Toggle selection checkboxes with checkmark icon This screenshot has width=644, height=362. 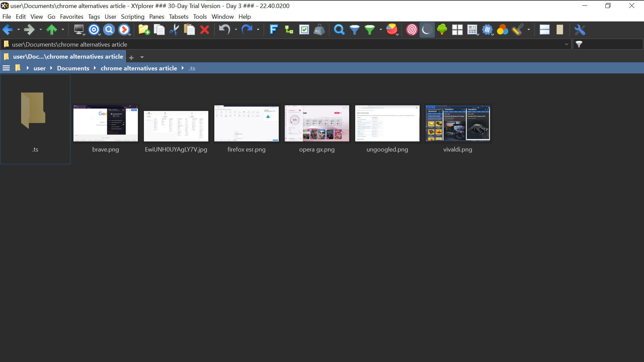[304, 30]
